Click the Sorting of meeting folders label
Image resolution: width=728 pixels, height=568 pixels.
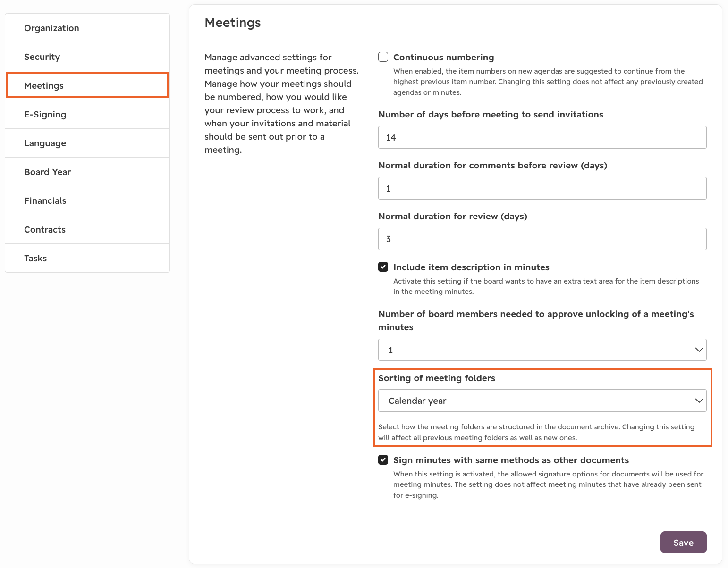click(437, 378)
